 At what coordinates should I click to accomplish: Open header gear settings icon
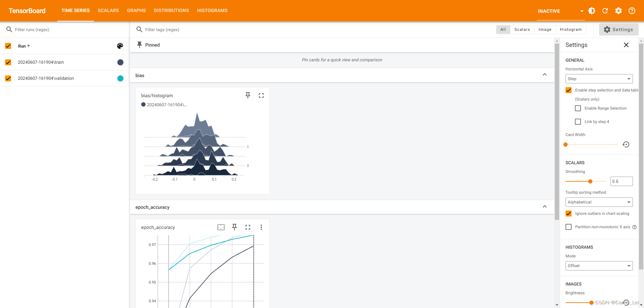pos(619,11)
